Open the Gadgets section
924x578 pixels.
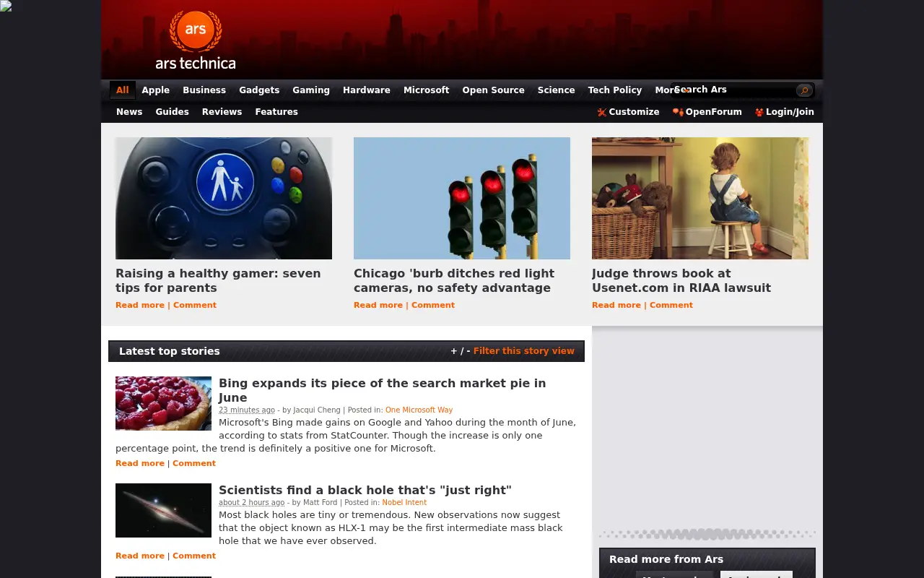coord(259,90)
